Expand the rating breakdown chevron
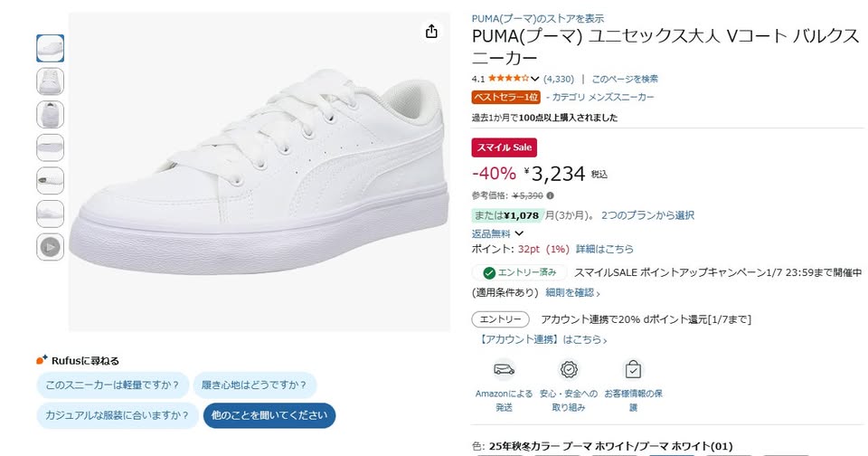The image size is (868, 456). tap(535, 79)
